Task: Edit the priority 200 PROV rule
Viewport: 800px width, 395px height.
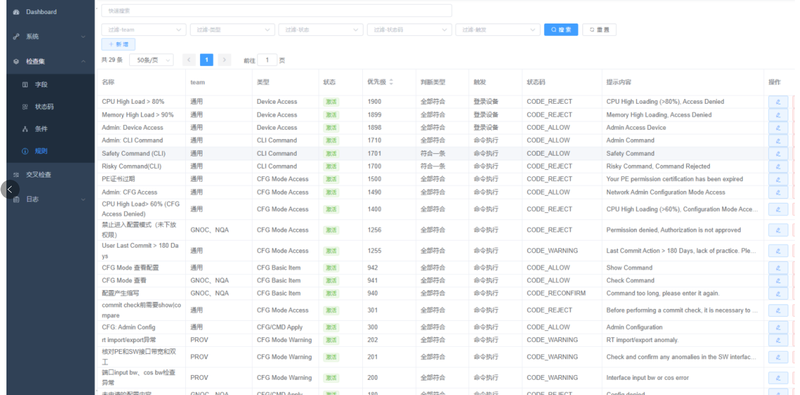Action: (778, 378)
